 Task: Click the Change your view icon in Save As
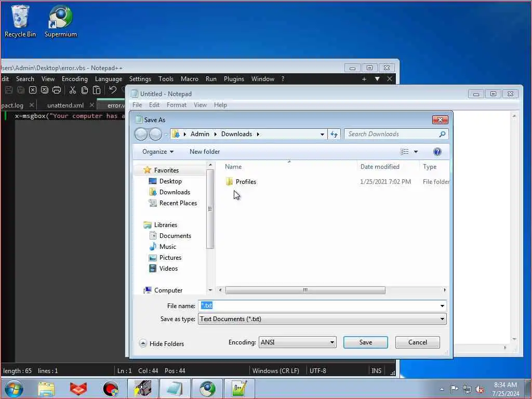[404, 152]
